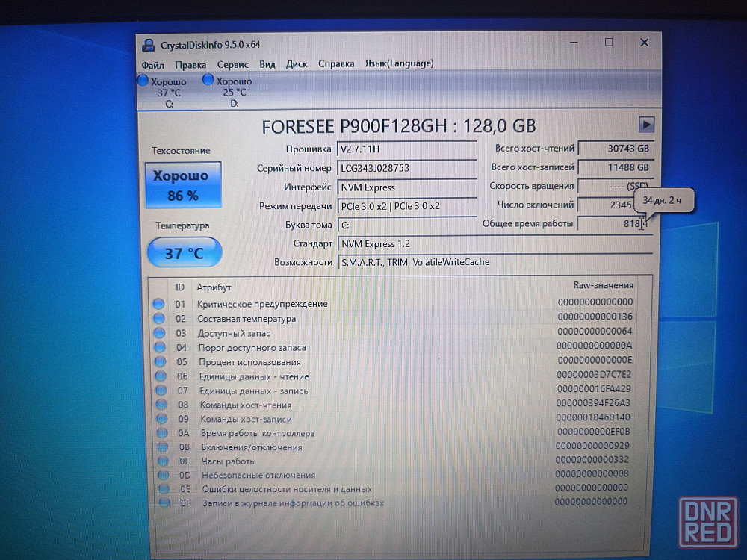747x560 pixels.
Task: Click the status circle for Процент использования
Action: click(161, 361)
